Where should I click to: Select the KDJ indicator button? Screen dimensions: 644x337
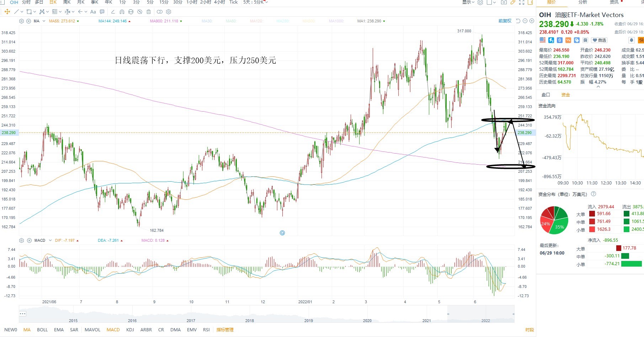pyautogui.click(x=130, y=330)
